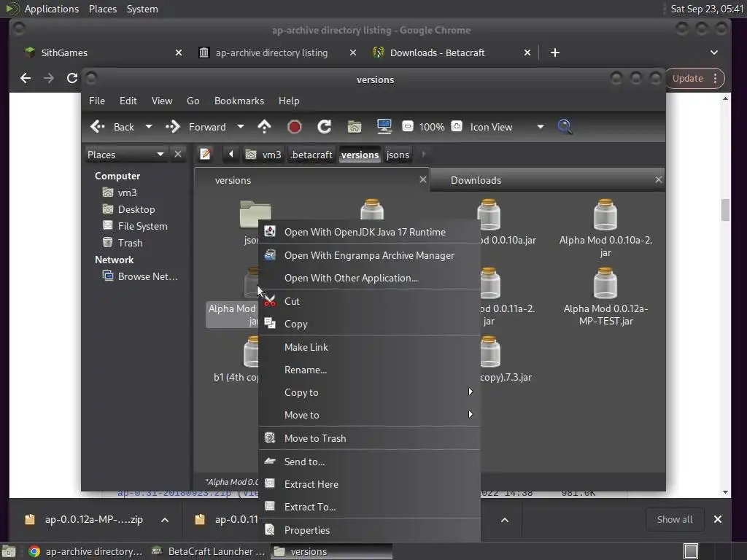Screen dimensions: 747x560
Task: Stop loading with the red stop icon
Action: pyautogui.click(x=295, y=127)
